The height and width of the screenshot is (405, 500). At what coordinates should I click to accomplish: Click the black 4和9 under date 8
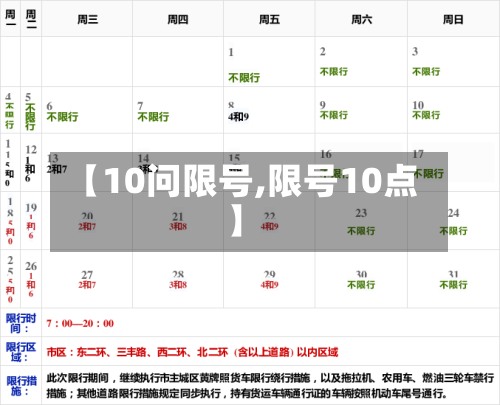[238, 117]
